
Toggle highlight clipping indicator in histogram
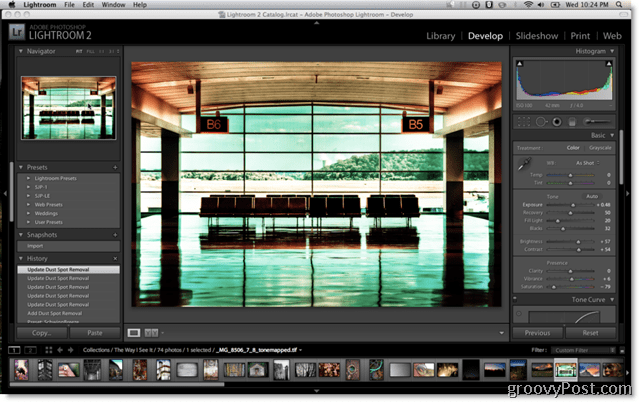pos(608,64)
